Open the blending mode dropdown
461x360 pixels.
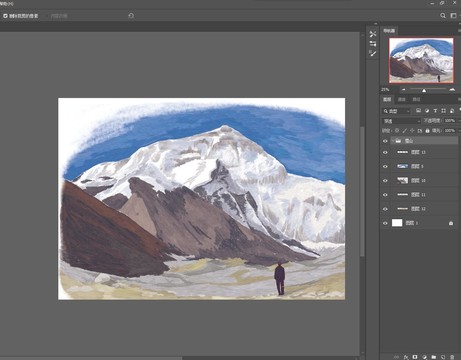(401, 121)
